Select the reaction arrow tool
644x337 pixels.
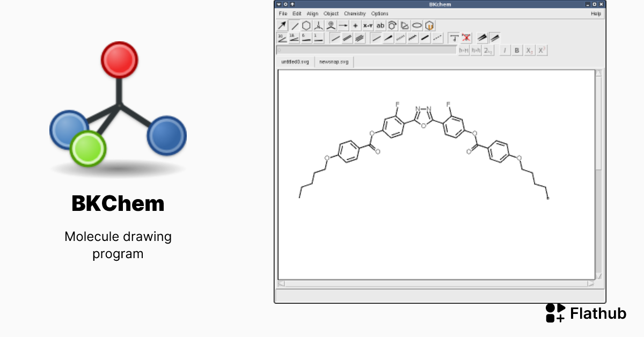tap(343, 25)
